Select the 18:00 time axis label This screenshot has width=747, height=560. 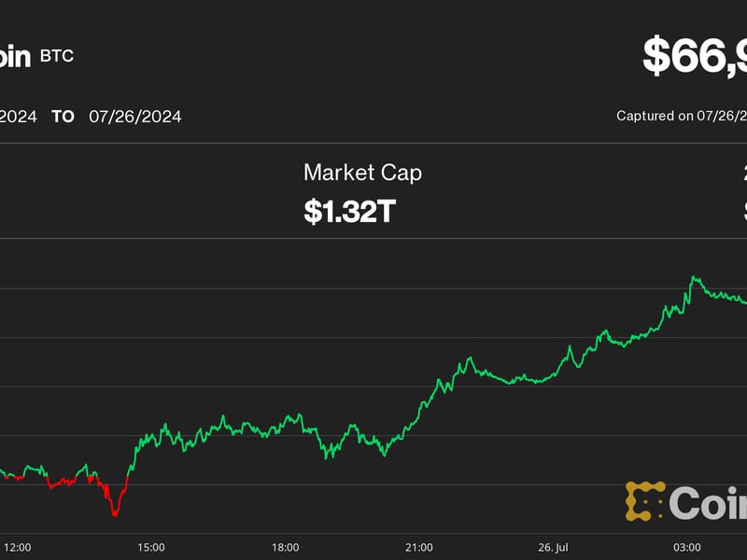pos(285,546)
